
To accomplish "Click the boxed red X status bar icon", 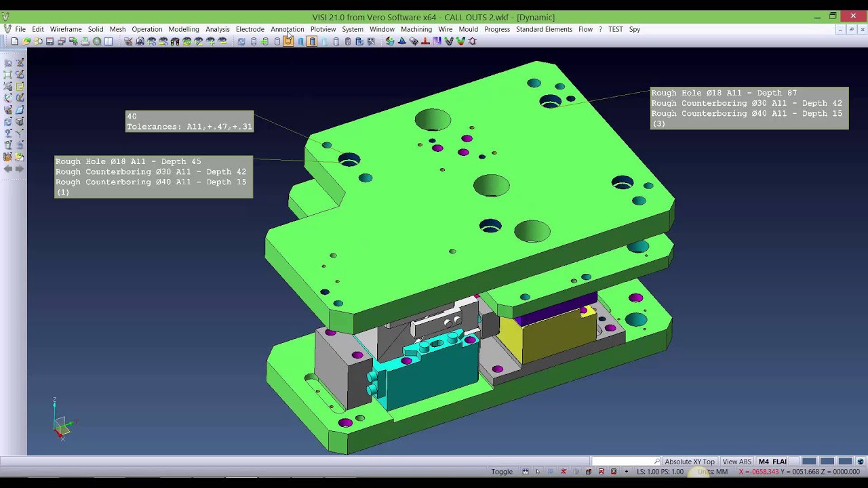I will pyautogui.click(x=601, y=472).
